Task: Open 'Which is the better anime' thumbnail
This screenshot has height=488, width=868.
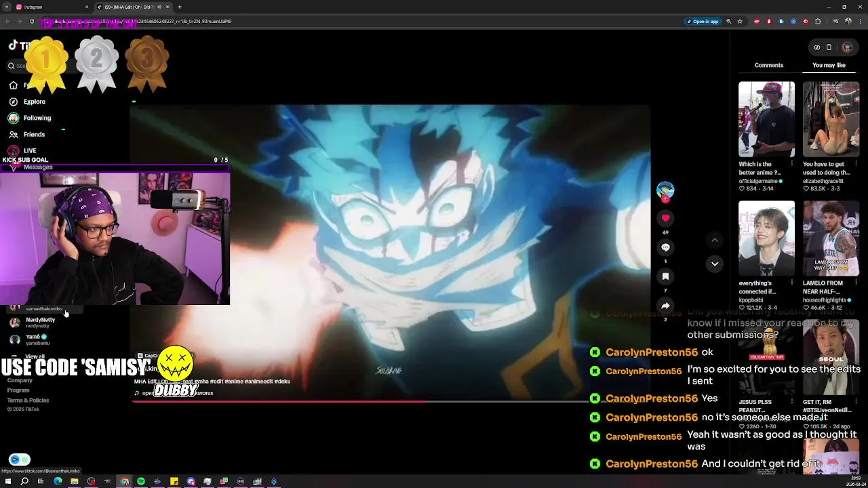Action: (x=766, y=119)
